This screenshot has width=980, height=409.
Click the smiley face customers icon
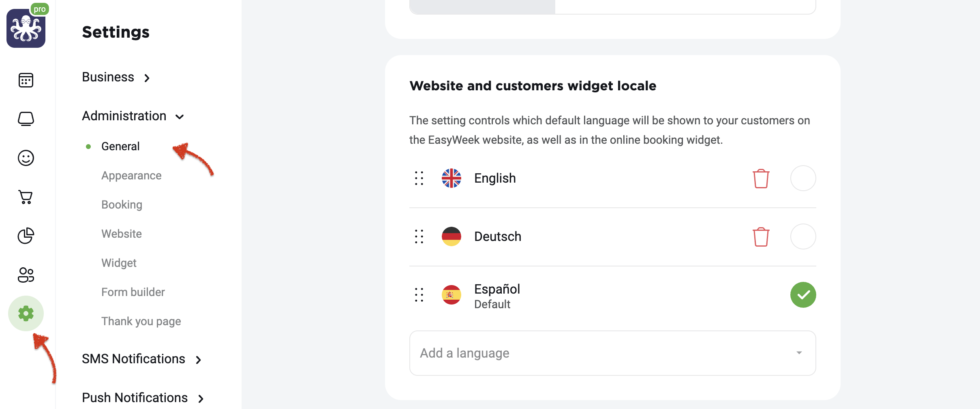tap(26, 158)
